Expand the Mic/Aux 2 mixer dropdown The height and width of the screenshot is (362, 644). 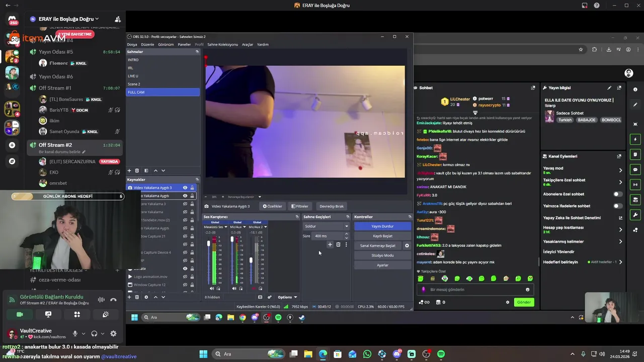[265, 227]
